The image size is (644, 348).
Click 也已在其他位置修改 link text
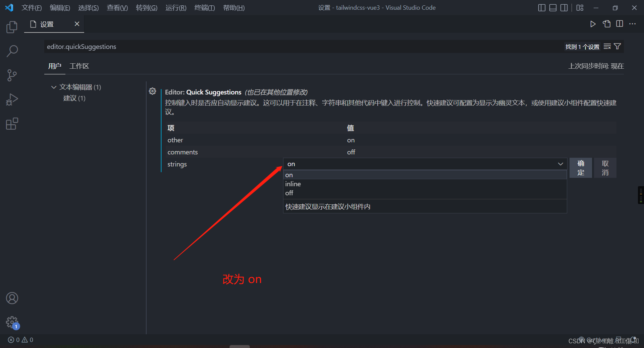pyautogui.click(x=277, y=92)
